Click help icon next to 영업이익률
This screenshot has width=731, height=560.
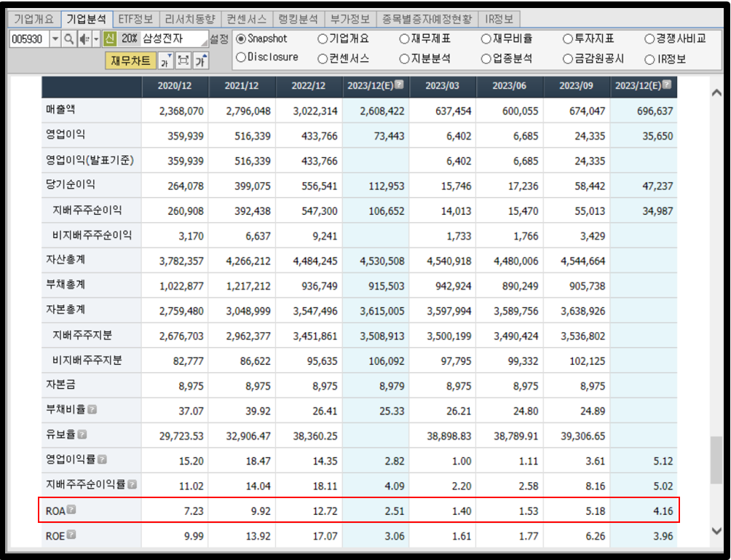tap(102, 460)
